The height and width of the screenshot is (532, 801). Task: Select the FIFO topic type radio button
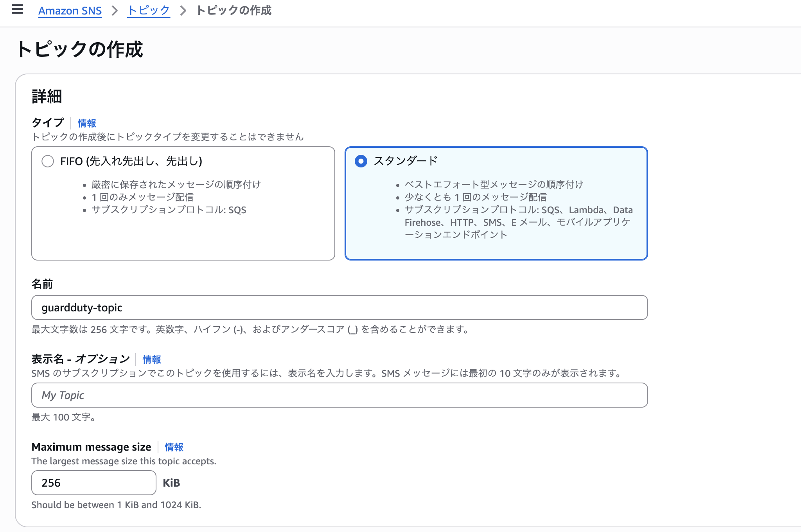[48, 161]
